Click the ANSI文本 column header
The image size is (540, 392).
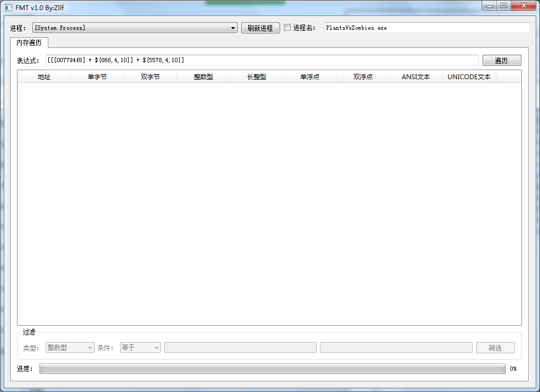tap(416, 76)
